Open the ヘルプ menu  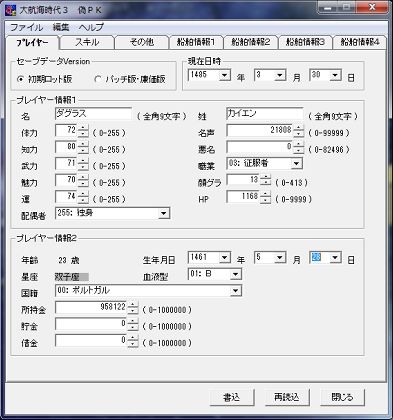(x=91, y=27)
